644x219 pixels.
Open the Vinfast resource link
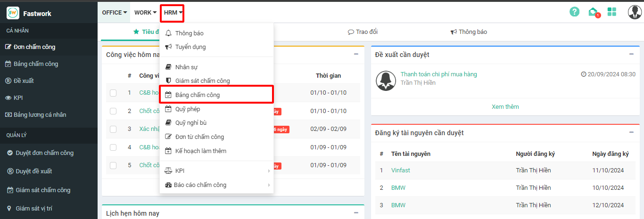tap(400, 170)
